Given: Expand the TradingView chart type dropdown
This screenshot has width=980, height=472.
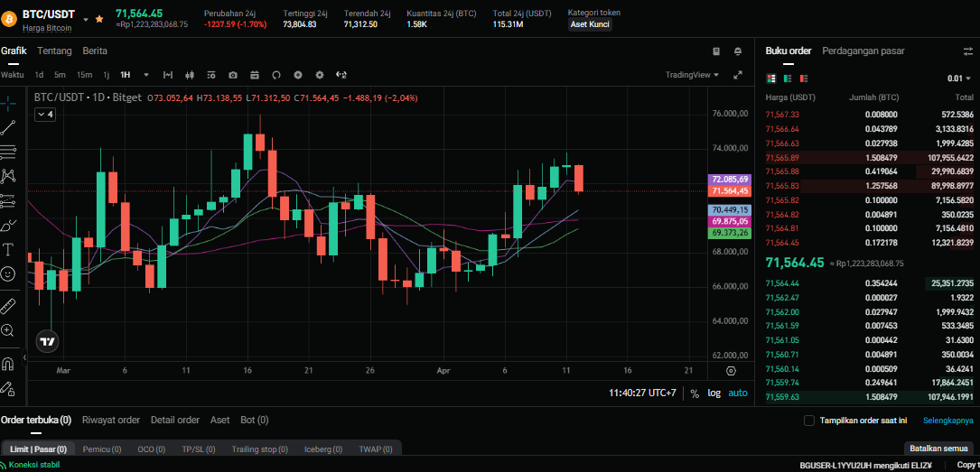Looking at the screenshot, I should [692, 75].
